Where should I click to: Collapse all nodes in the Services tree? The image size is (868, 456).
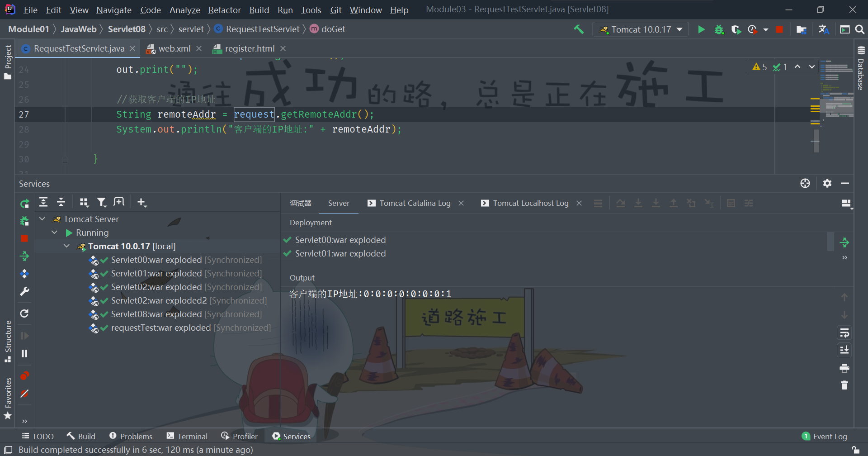61,202
